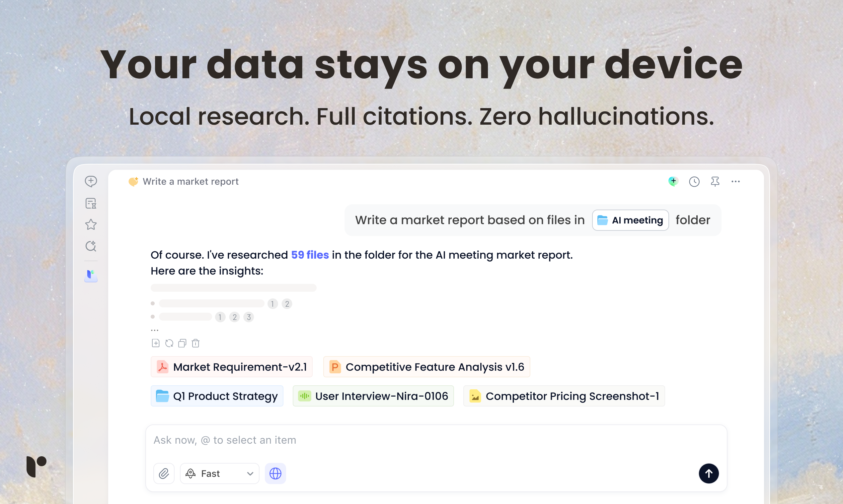The image size is (843, 504).
Task: Regenerate the response with refresh icon
Action: point(169,344)
